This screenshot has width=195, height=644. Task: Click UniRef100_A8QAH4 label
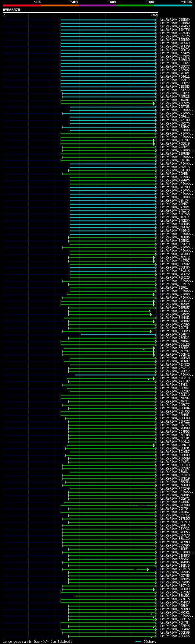click(175, 408)
